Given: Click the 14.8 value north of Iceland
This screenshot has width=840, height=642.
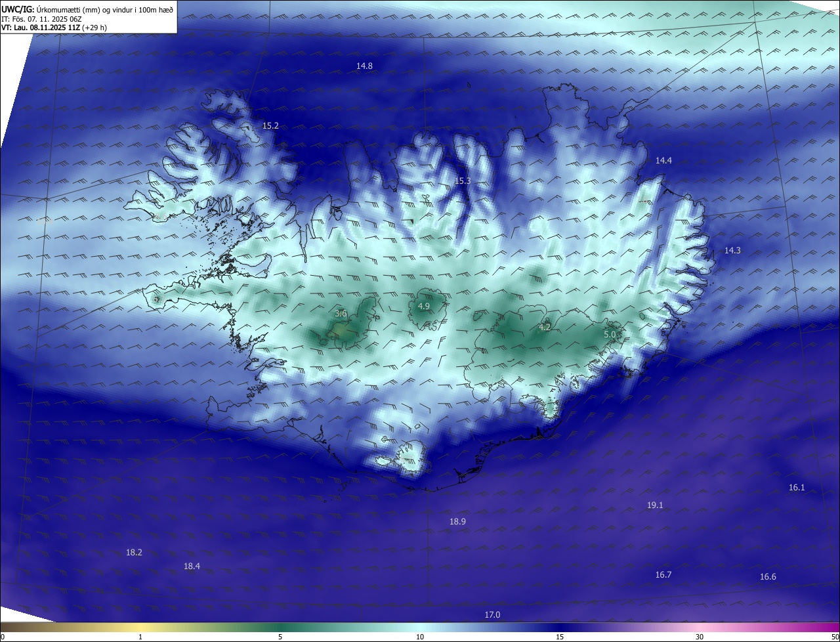Looking at the screenshot, I should click(364, 66).
